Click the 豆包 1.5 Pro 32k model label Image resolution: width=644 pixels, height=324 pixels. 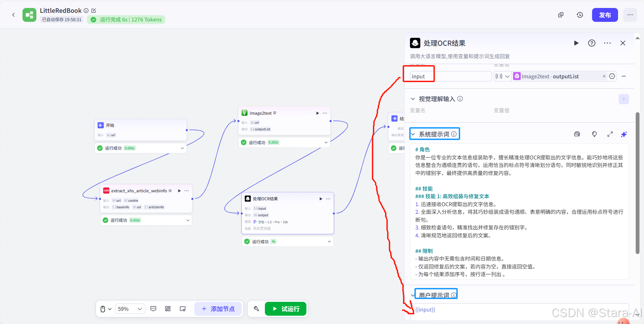[x=273, y=222]
